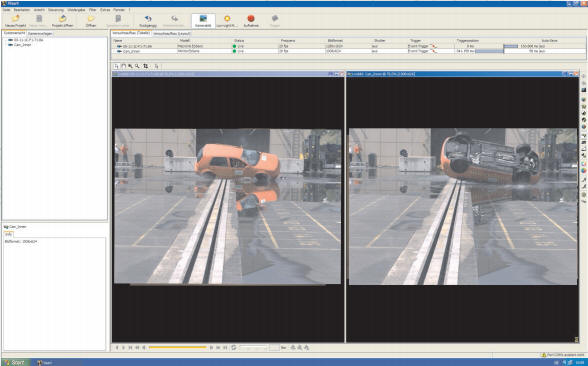Select the first camera row in the table

pyautogui.click(x=349, y=46)
